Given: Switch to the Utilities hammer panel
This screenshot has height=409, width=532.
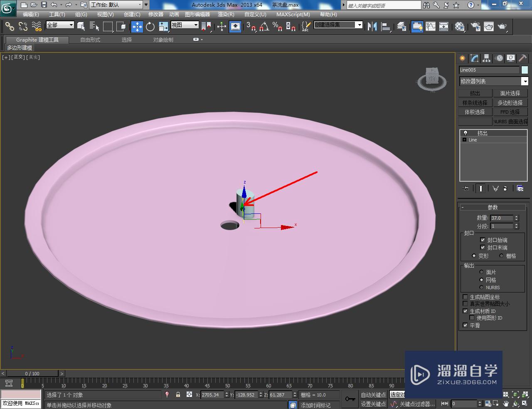Looking at the screenshot, I should 522,58.
